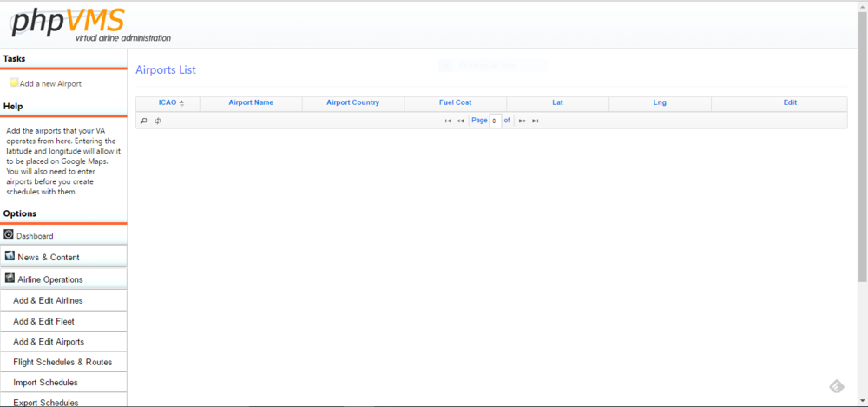Sort the list by ICAO column
The width and height of the screenshot is (868, 407).
[x=168, y=102]
